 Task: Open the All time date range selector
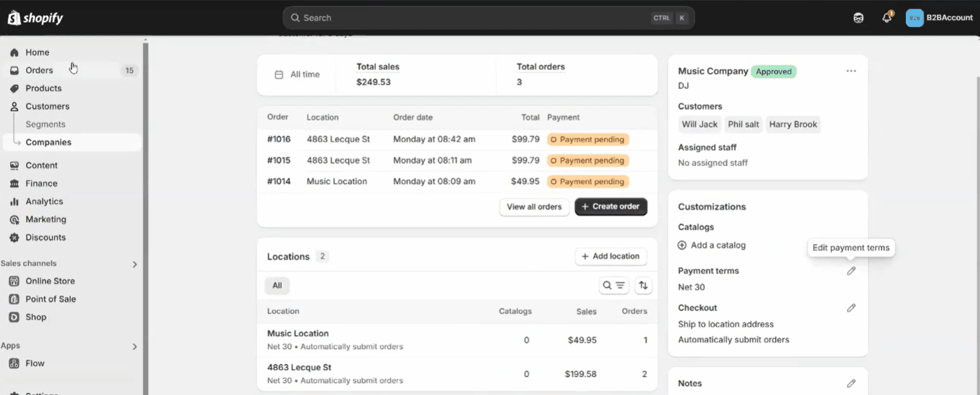297,75
